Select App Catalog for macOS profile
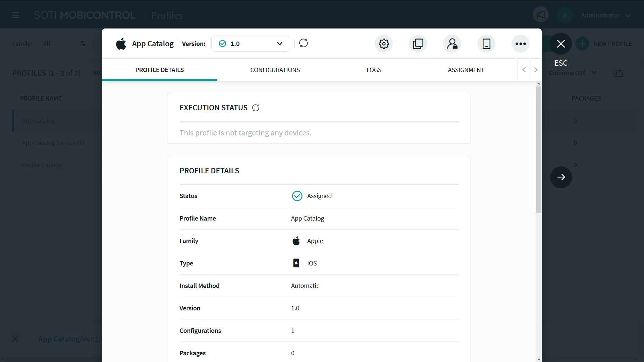Screen dimensions: 644x362 click(54, 143)
